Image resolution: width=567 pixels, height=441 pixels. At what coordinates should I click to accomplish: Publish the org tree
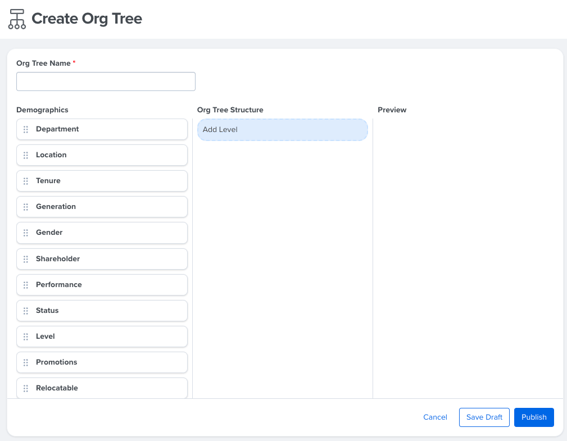click(534, 417)
